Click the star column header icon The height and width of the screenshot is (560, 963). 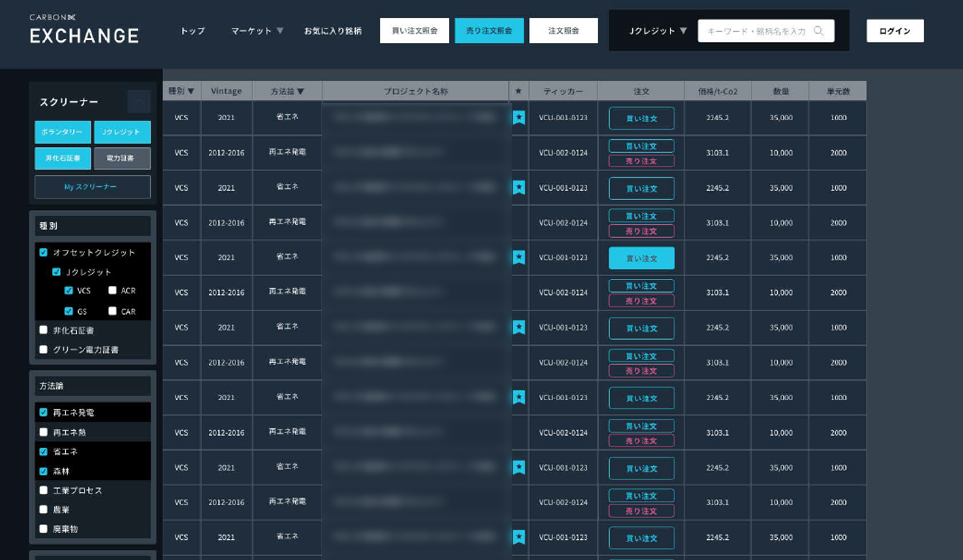click(518, 91)
